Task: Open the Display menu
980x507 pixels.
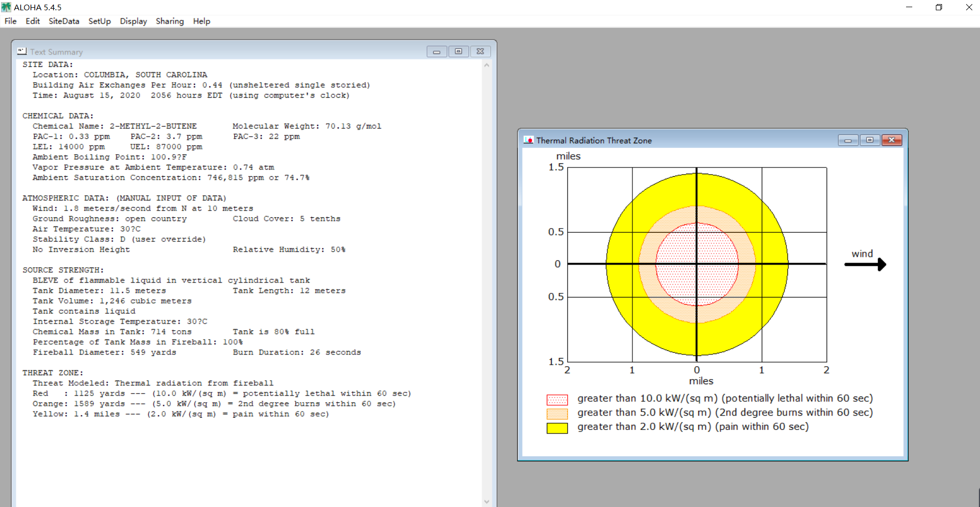Action: pyautogui.click(x=133, y=21)
